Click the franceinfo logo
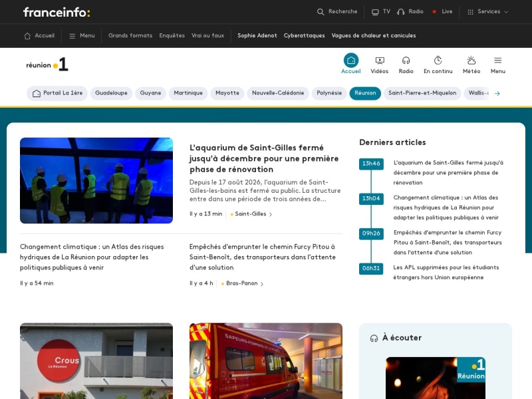 click(x=57, y=12)
